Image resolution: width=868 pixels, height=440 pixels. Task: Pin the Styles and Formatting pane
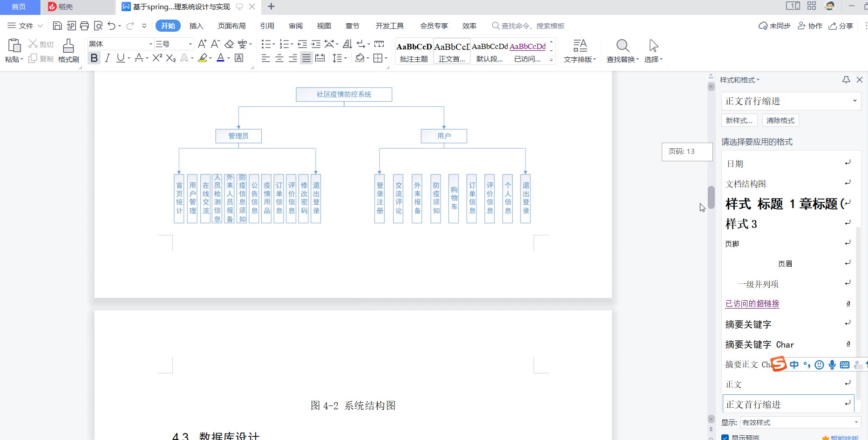point(846,80)
